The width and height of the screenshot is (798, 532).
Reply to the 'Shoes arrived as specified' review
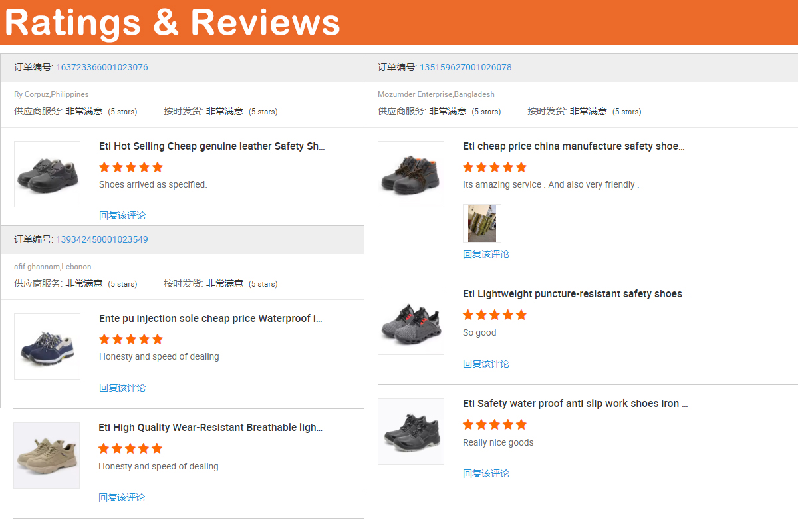[x=122, y=215]
